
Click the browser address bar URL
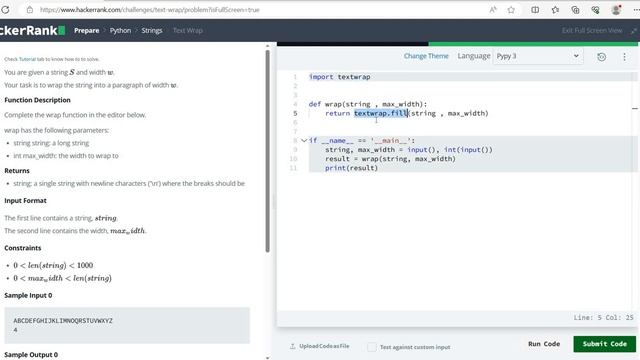(x=149, y=10)
